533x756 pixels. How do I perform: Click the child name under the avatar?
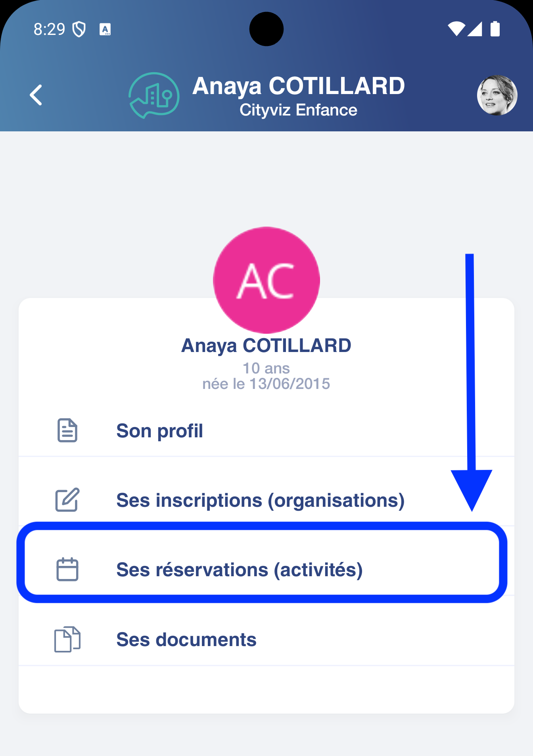click(266, 346)
